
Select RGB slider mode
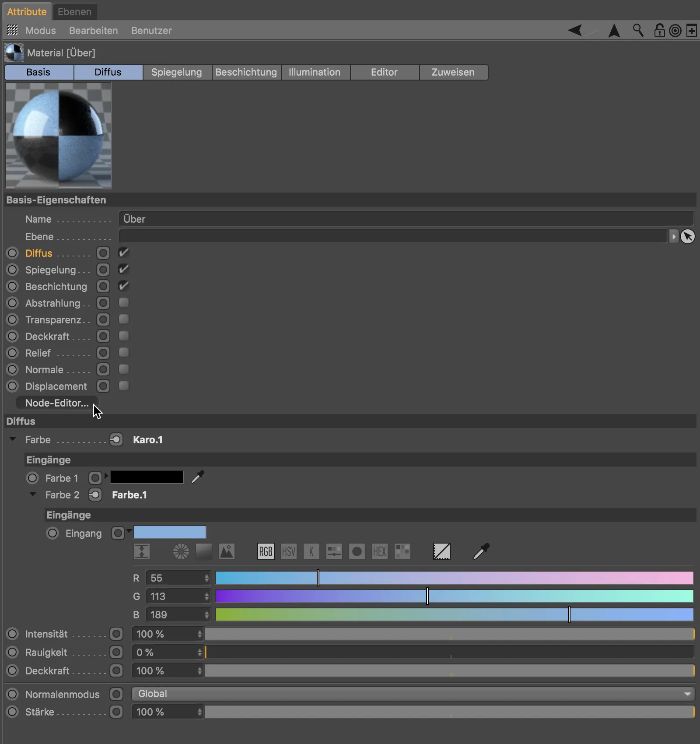266,551
